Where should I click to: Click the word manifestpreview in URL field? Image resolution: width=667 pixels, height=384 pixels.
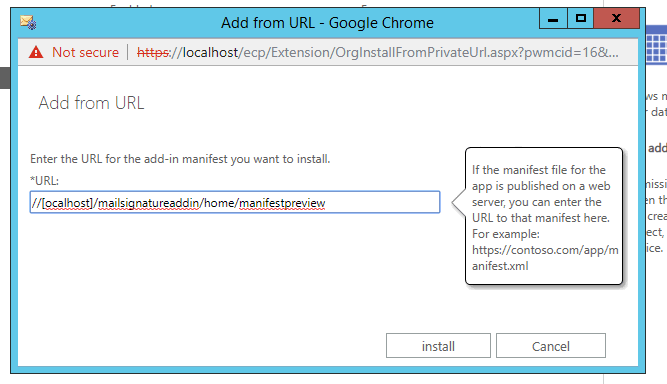pos(282,203)
